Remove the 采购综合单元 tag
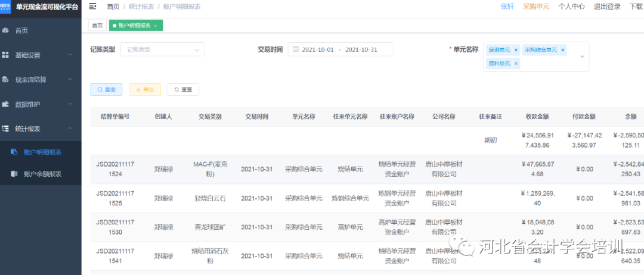 click(563, 50)
